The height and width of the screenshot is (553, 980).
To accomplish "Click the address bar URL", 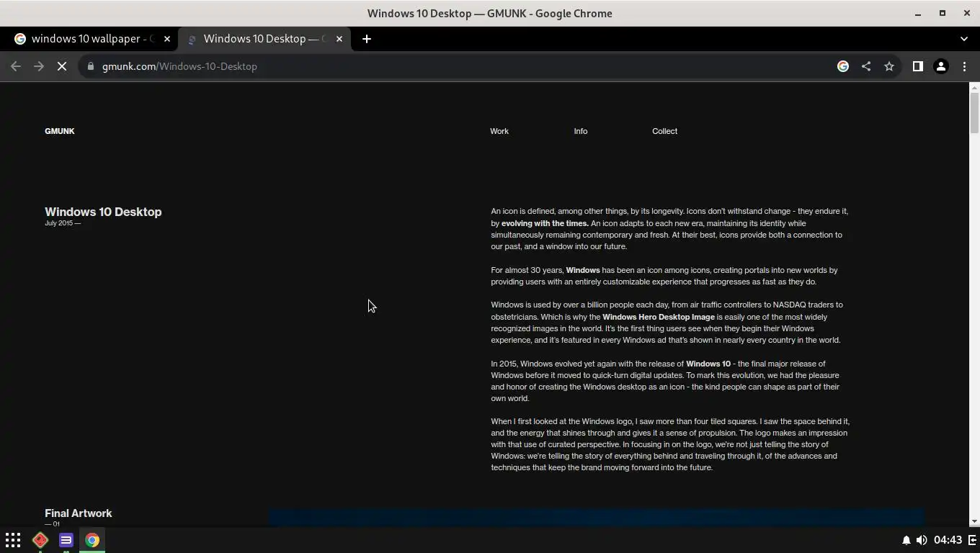I will (x=179, y=66).
